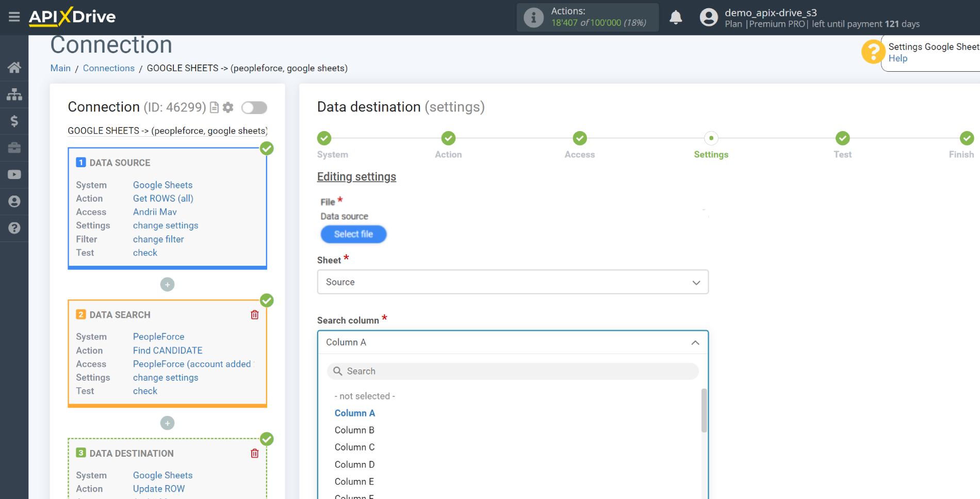Open the Home sidebar icon
The height and width of the screenshot is (499, 980).
14,68
